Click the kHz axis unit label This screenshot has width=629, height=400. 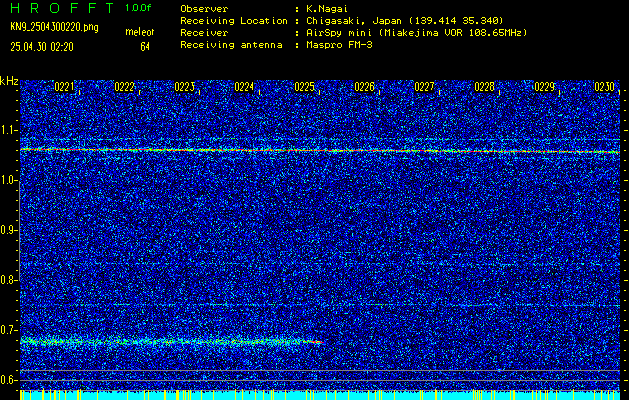pyautogui.click(x=9, y=81)
